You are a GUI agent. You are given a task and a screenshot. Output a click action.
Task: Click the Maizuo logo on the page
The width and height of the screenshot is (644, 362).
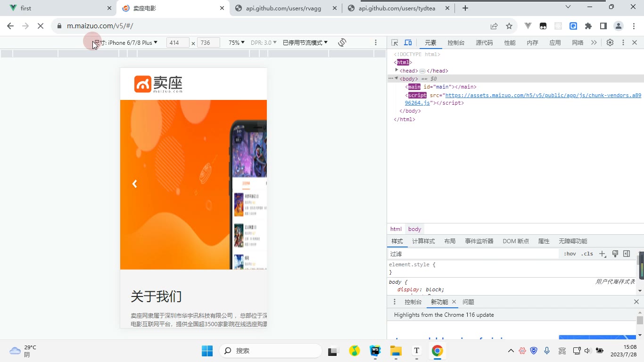tap(158, 84)
